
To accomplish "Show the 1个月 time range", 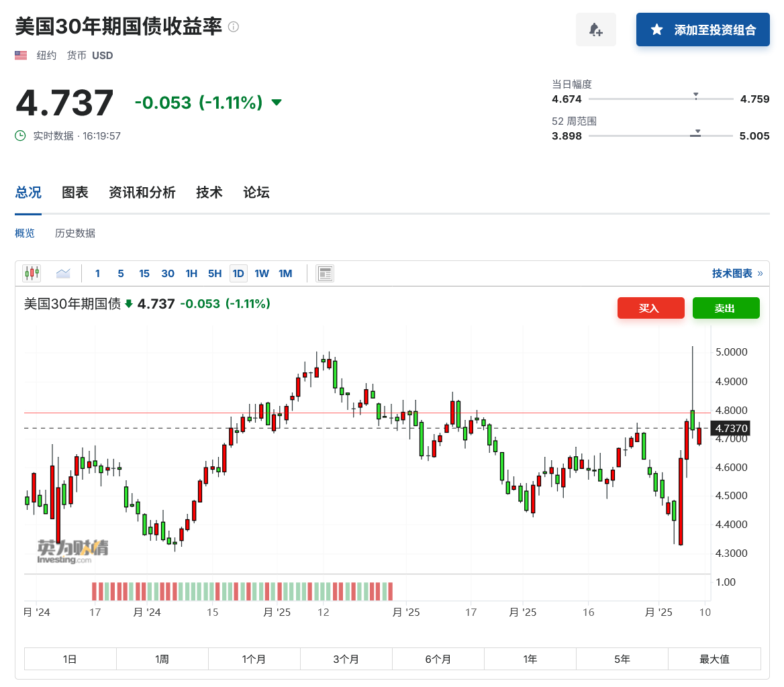I will 254,659.
